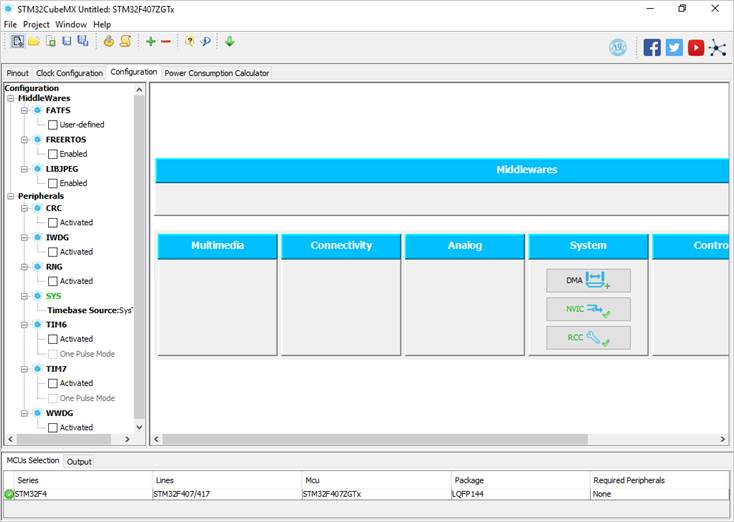Click the Generate Report scroll icon
This screenshot has height=522, width=734.
125,41
